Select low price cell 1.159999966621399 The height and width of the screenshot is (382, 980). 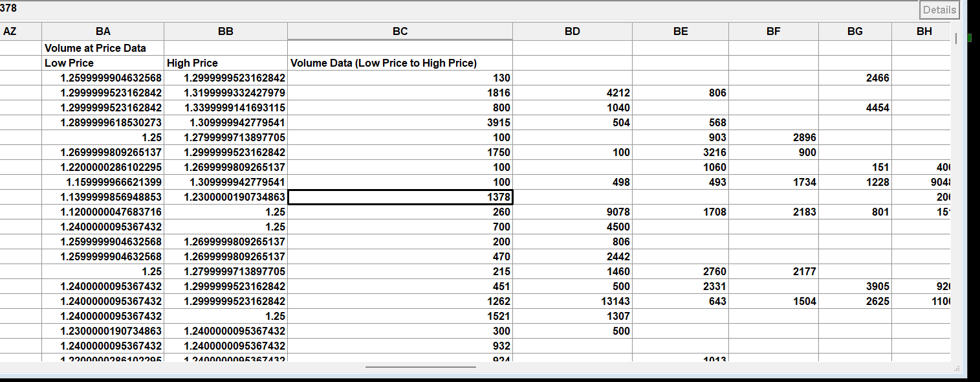click(x=103, y=182)
